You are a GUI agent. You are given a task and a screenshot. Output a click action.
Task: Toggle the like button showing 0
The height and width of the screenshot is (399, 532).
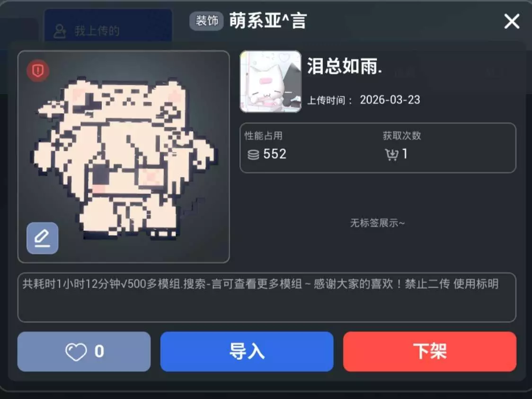[84, 352]
